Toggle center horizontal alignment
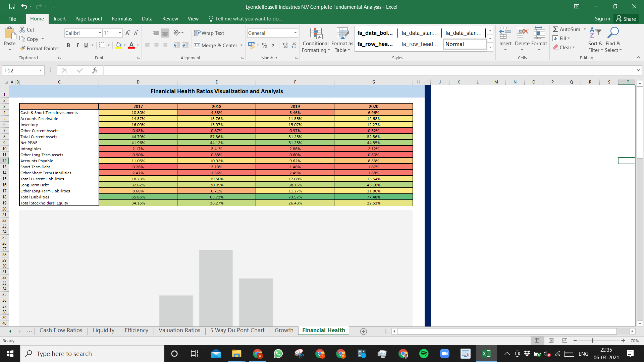 pyautogui.click(x=156, y=45)
